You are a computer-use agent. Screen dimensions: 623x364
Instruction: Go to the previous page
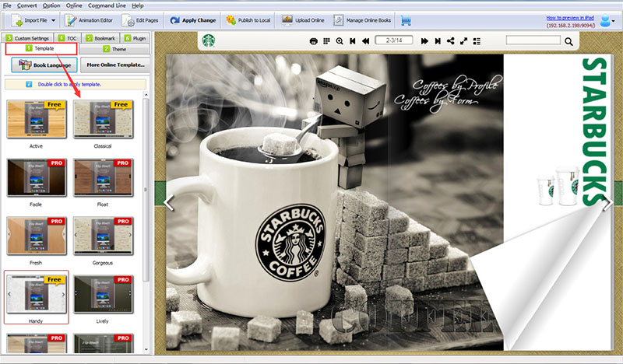pyautogui.click(x=365, y=41)
